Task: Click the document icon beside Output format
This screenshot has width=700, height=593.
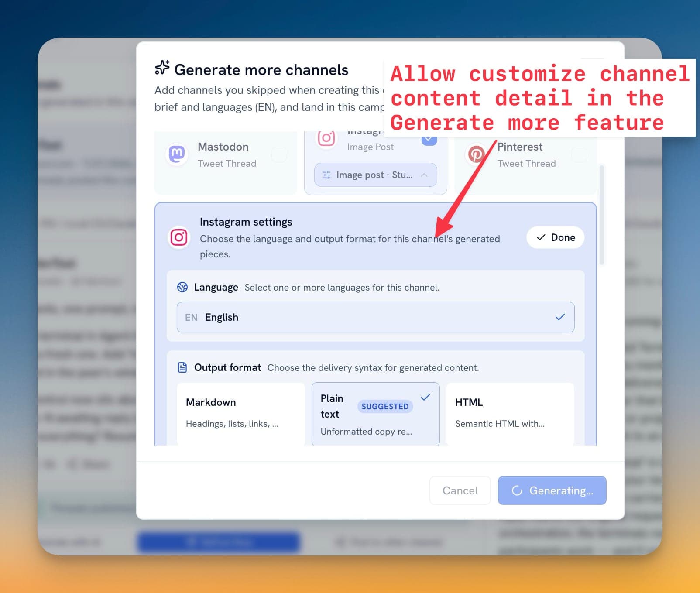Action: (182, 367)
